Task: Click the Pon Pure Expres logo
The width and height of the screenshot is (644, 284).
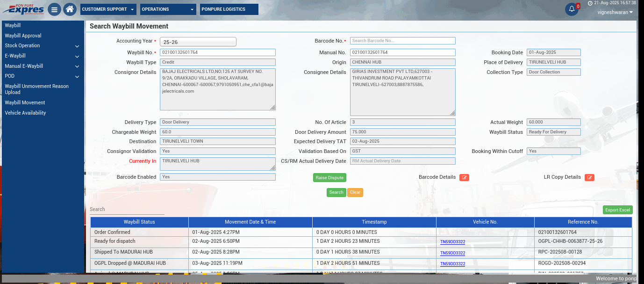Action: coord(23,9)
